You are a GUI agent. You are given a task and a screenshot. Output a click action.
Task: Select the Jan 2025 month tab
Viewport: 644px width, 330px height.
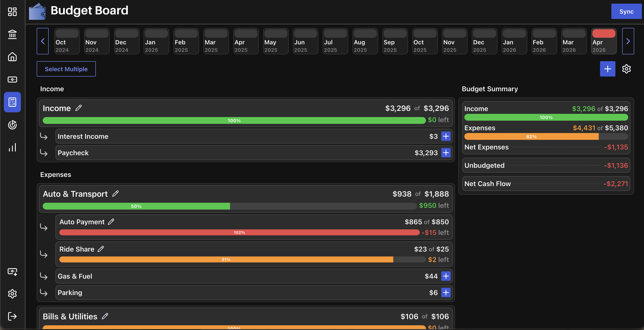(156, 41)
